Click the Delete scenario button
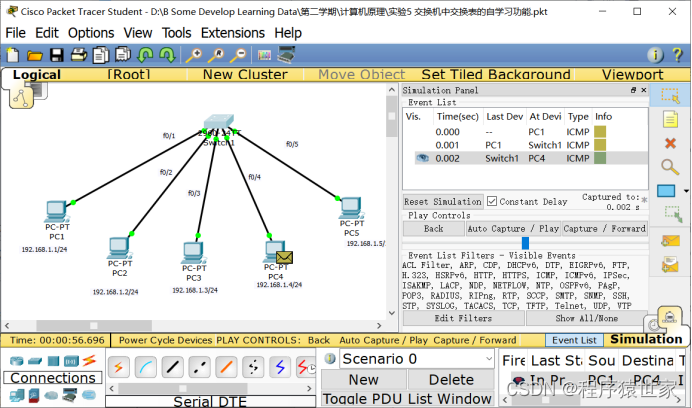Screen dimensions: 692x408 pos(451,380)
